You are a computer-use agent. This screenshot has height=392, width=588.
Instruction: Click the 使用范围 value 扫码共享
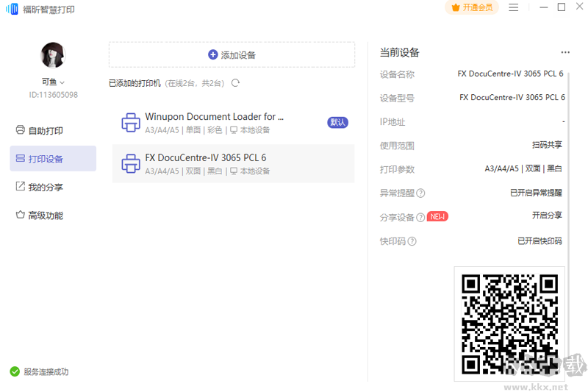click(547, 145)
